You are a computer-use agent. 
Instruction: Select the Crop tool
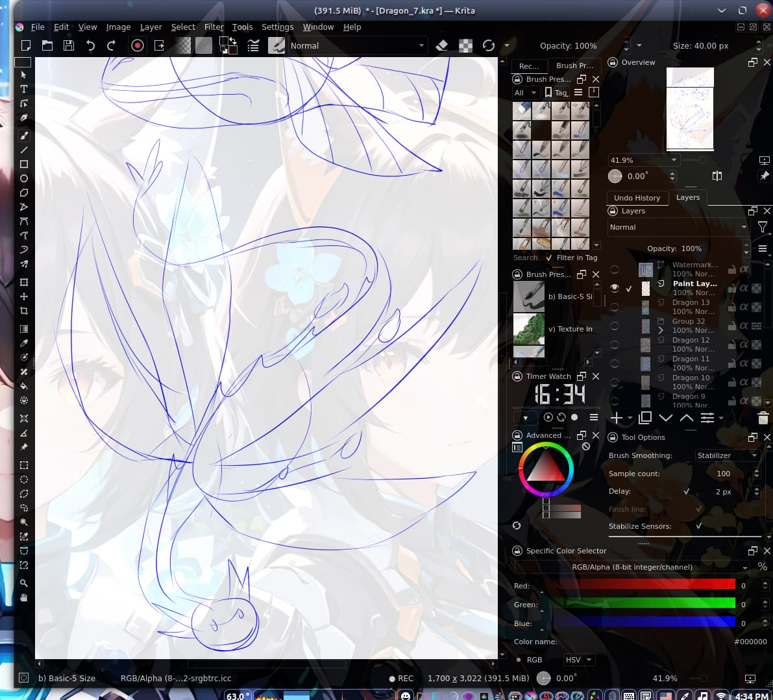point(23,311)
